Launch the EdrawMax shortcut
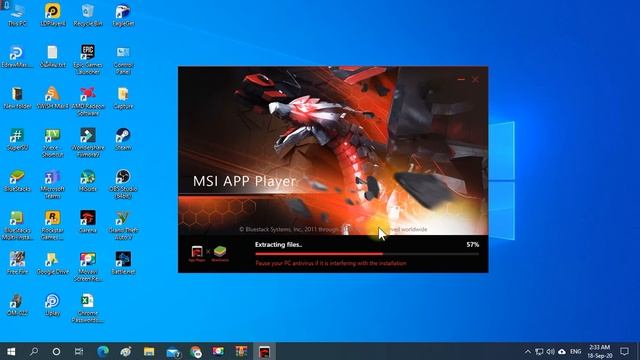 click(x=17, y=56)
